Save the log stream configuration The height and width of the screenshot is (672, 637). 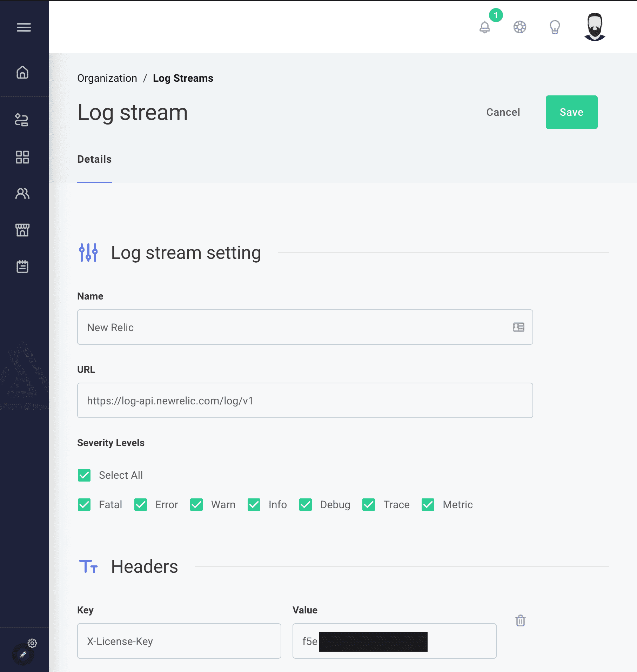click(571, 112)
